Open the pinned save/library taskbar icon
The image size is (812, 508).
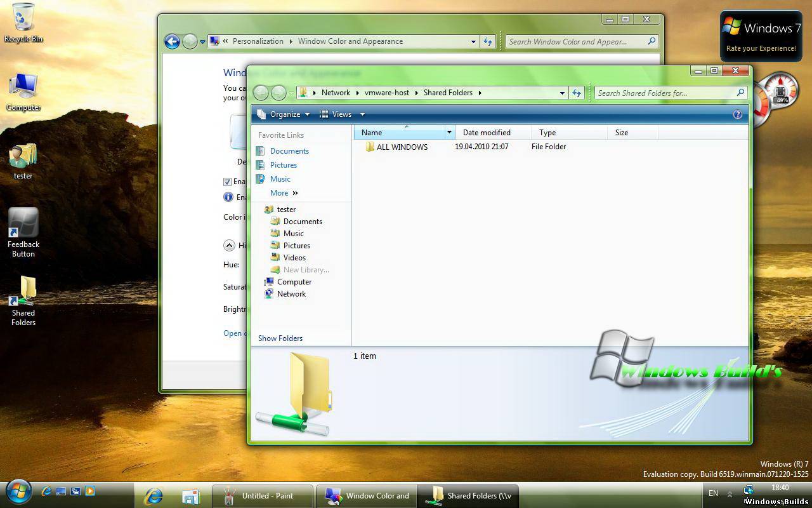coord(191,496)
